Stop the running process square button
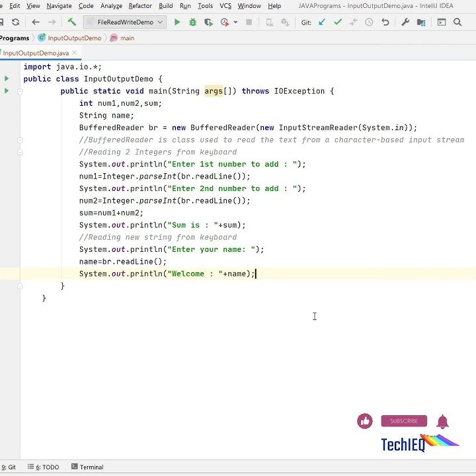The width and height of the screenshot is (476, 476). click(x=249, y=22)
